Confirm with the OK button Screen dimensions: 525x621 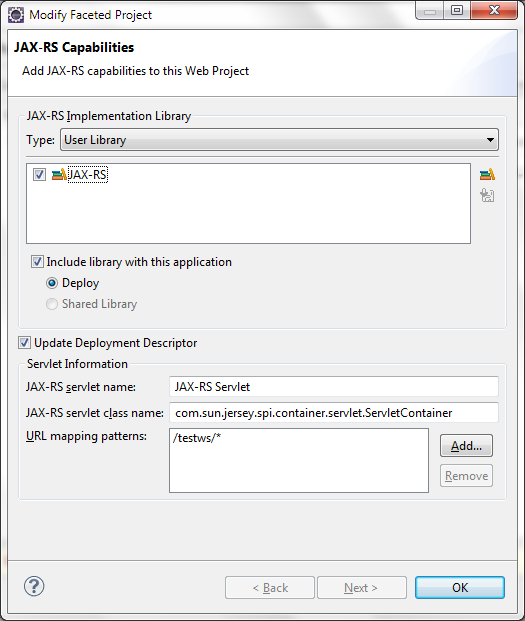click(460, 588)
